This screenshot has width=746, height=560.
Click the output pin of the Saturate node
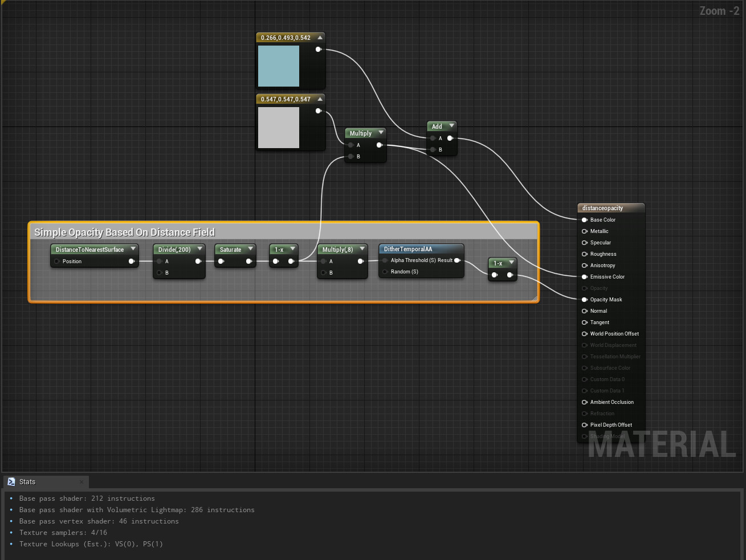pos(249,261)
